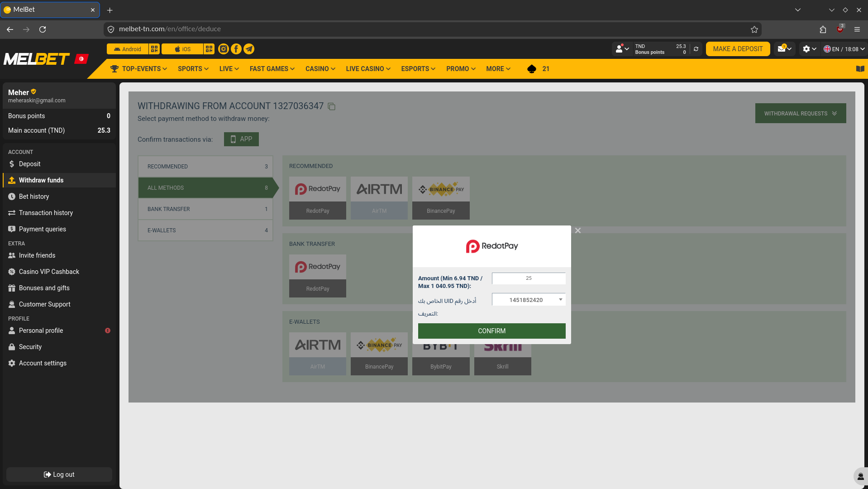Click the spade icon next to 21
This screenshot has height=489, width=868.
pyautogui.click(x=532, y=69)
